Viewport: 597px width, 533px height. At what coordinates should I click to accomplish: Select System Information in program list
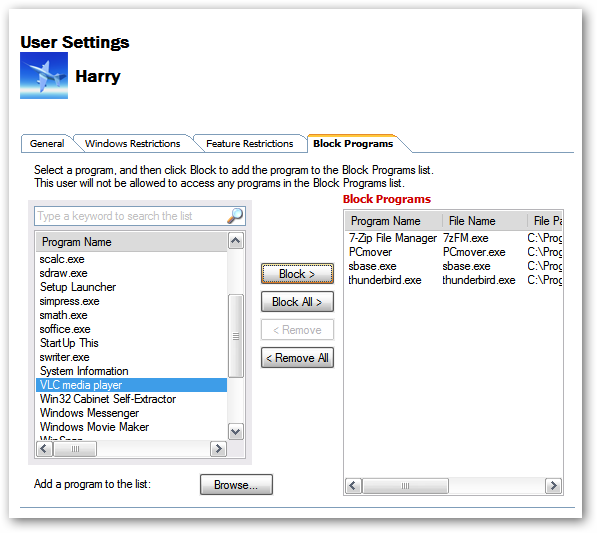[131, 371]
